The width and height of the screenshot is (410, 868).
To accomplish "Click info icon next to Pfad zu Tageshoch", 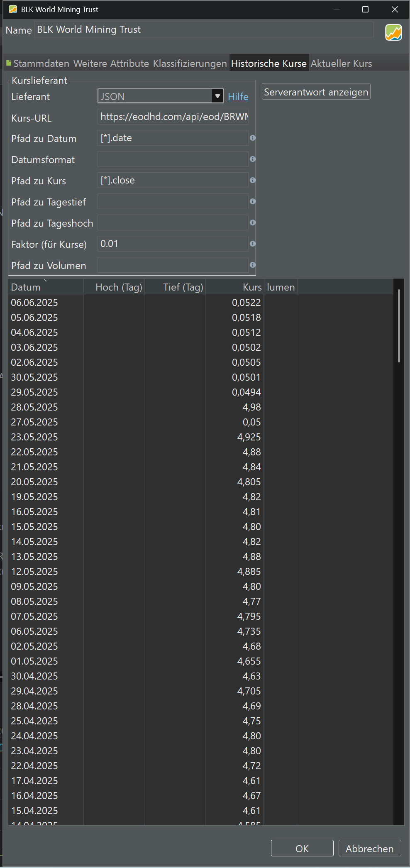I will (x=252, y=223).
